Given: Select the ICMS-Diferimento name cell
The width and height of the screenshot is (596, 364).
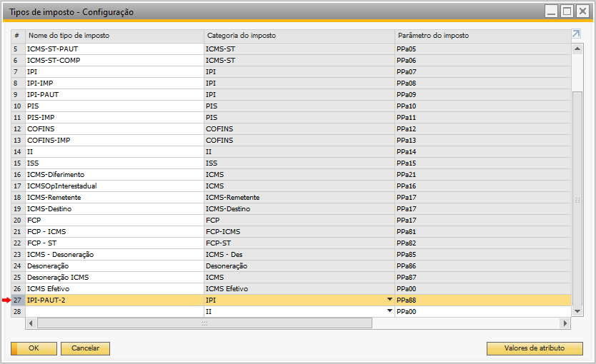Looking at the screenshot, I should (x=114, y=175).
